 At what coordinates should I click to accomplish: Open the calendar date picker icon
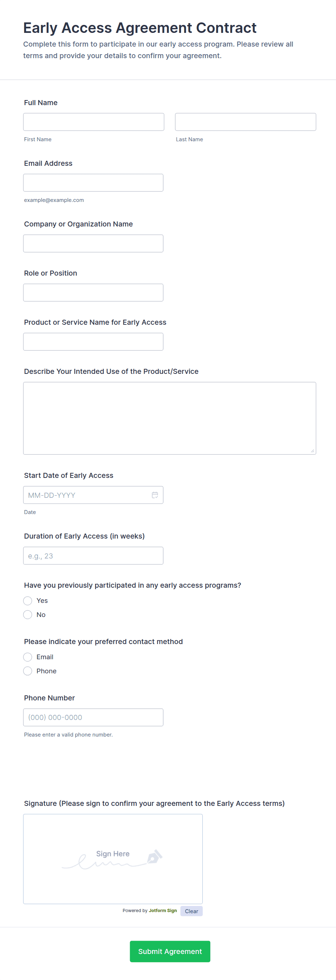pyautogui.click(x=155, y=495)
